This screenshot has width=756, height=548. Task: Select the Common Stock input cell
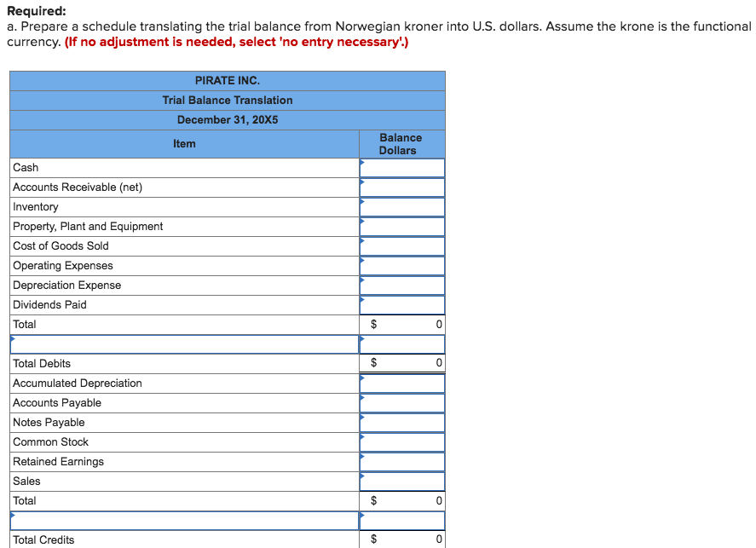tap(401, 441)
